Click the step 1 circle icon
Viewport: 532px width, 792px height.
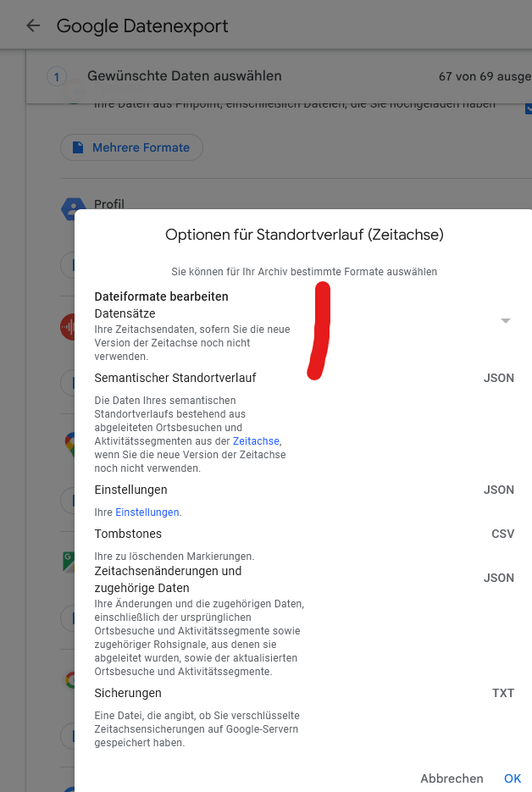coord(57,77)
